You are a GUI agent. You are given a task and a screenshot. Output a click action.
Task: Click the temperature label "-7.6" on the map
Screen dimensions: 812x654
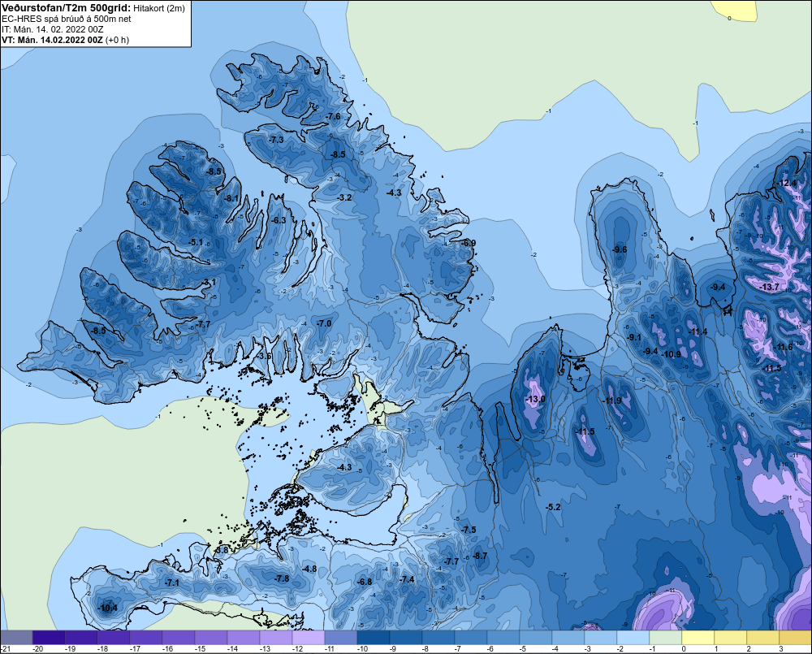click(334, 116)
